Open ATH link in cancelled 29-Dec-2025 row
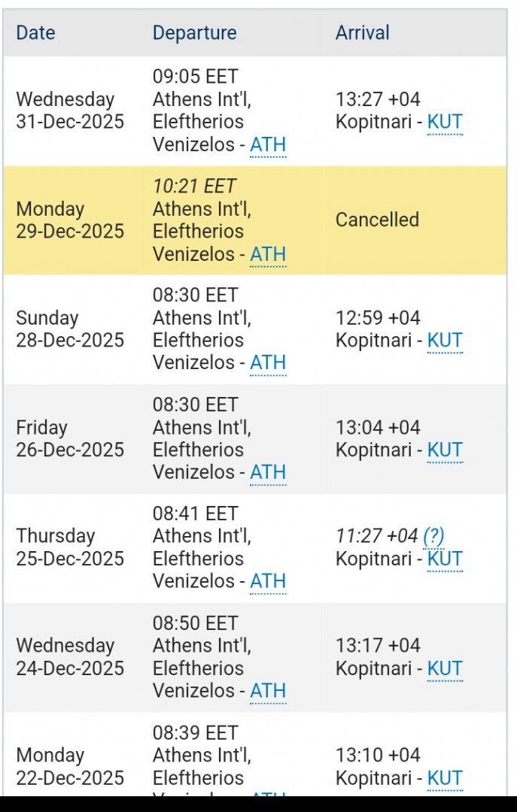 pyautogui.click(x=268, y=254)
